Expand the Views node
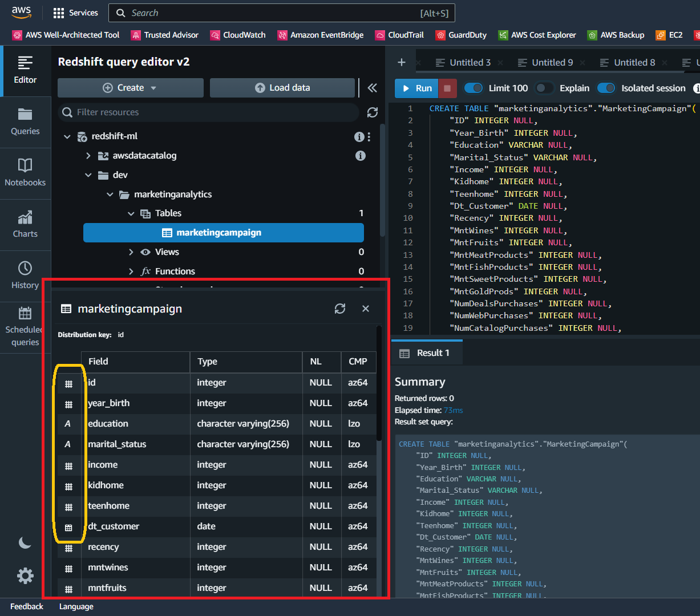The height and width of the screenshot is (616, 700). [x=131, y=252]
